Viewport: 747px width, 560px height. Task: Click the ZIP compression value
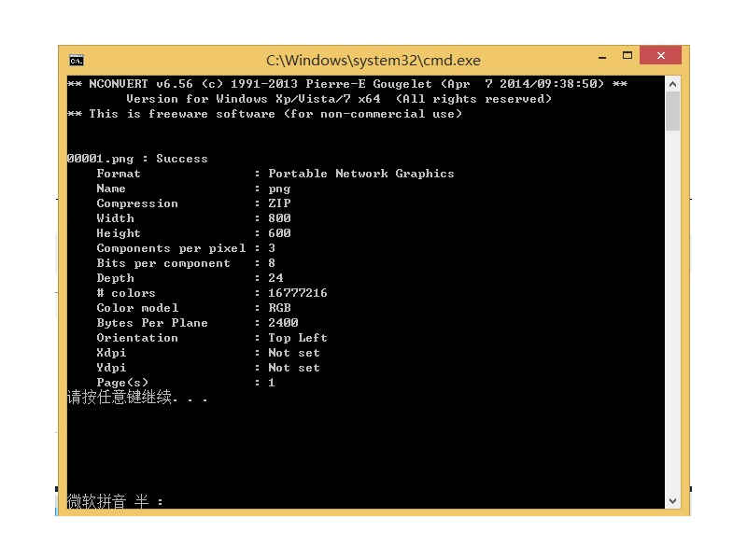[x=279, y=203]
